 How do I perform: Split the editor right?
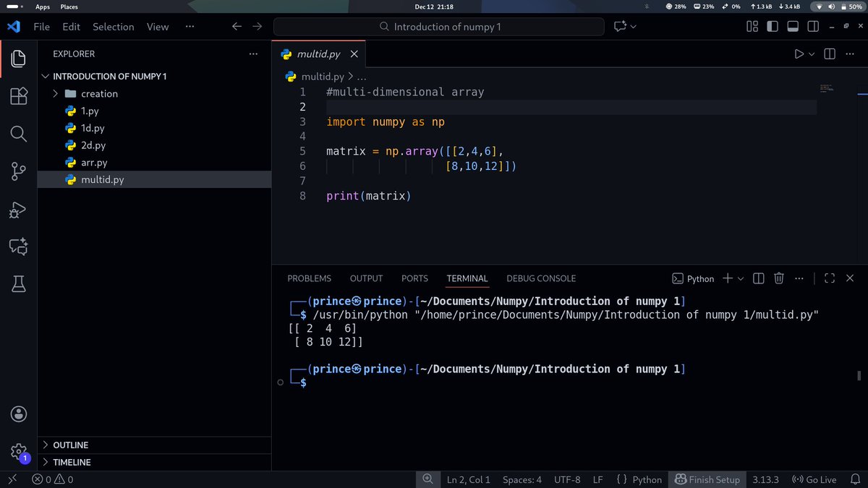830,54
